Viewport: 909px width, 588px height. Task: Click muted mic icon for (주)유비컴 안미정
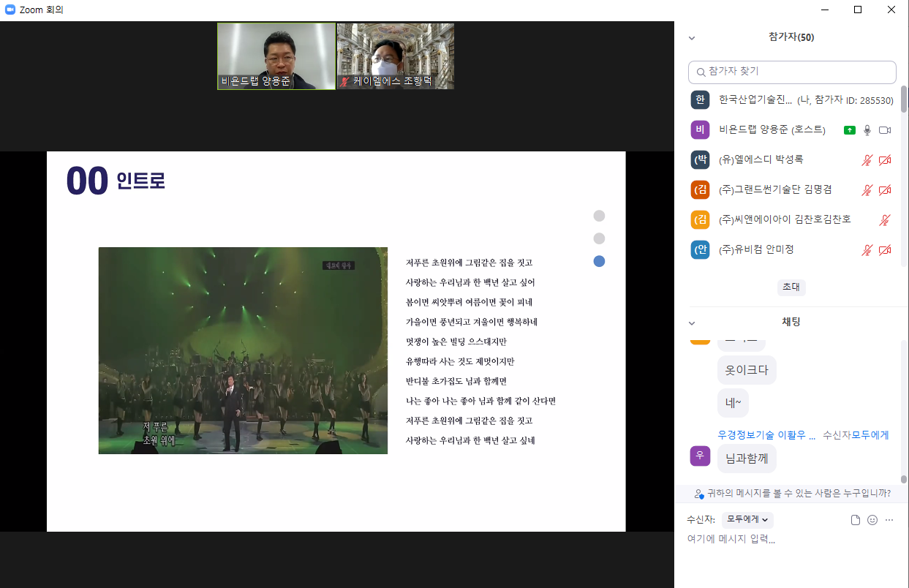867,250
